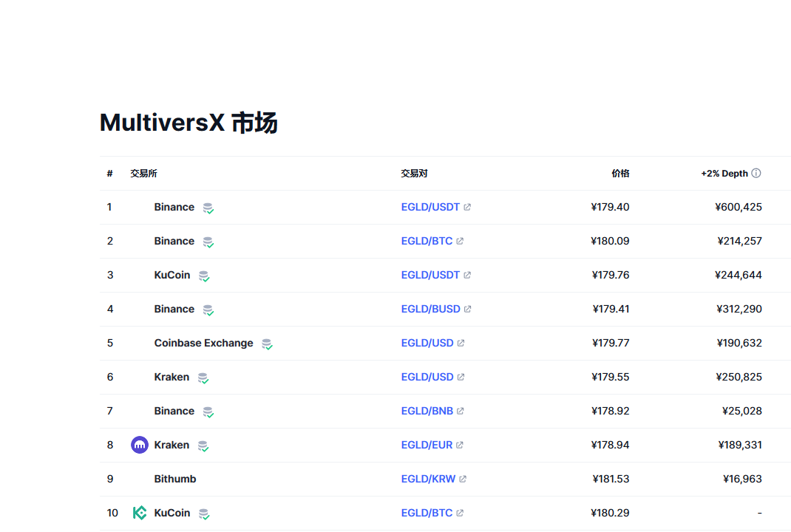The image size is (791, 532).
Task: Click the price ¥181.53 for Bithumb
Action: 611,479
